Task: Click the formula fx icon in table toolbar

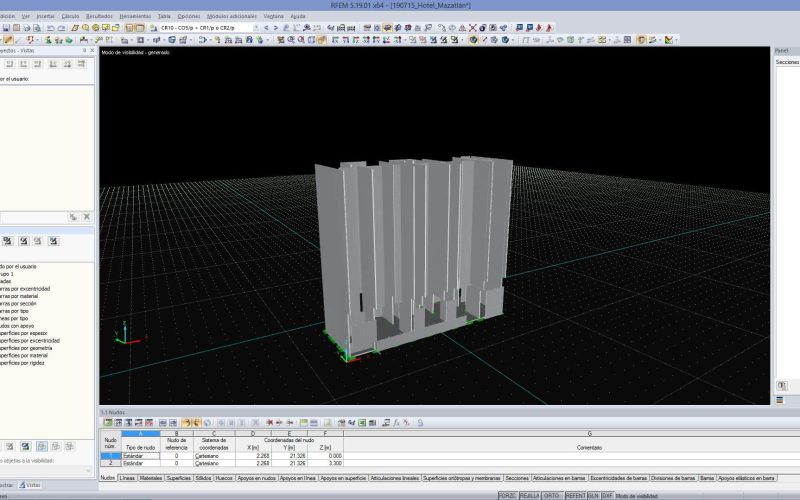Action: pyautogui.click(x=396, y=422)
